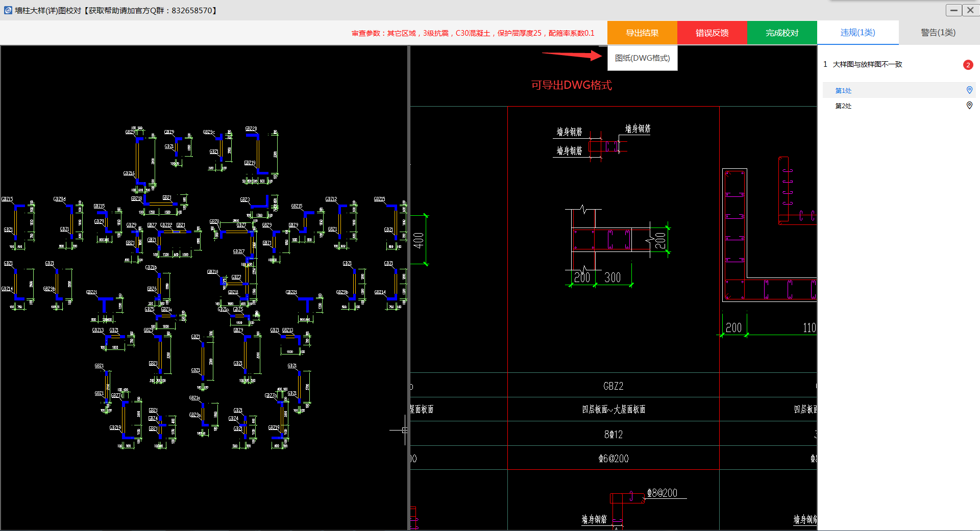This screenshot has width=980, height=531.
Task: Click the location pin icon beside 第2处
Action: [969, 106]
